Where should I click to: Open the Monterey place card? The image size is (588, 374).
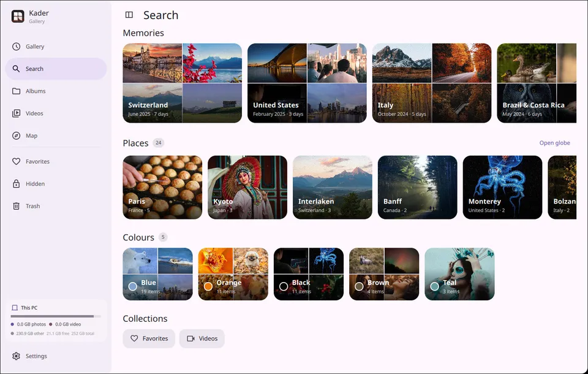click(502, 188)
